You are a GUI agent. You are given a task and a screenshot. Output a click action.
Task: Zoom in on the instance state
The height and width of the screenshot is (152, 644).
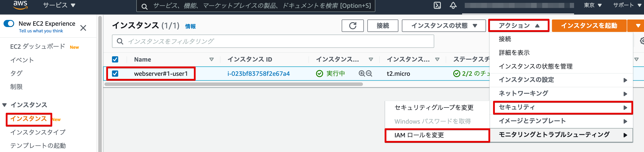361,73
